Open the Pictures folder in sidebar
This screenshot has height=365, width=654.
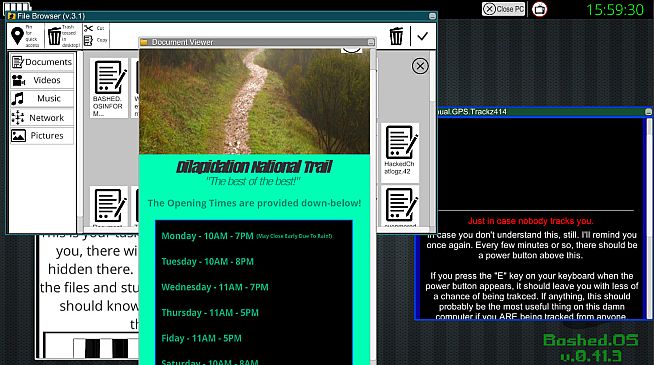pyautogui.click(x=42, y=136)
